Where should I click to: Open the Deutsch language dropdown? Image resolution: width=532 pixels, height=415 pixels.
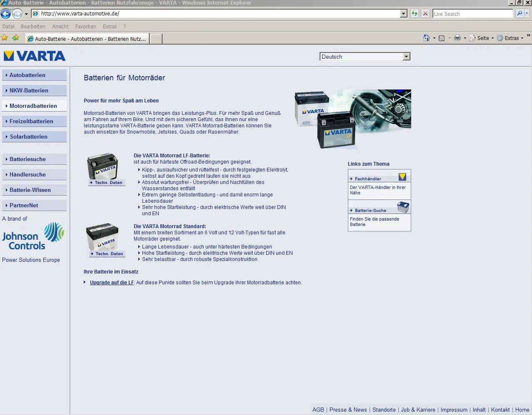click(407, 57)
